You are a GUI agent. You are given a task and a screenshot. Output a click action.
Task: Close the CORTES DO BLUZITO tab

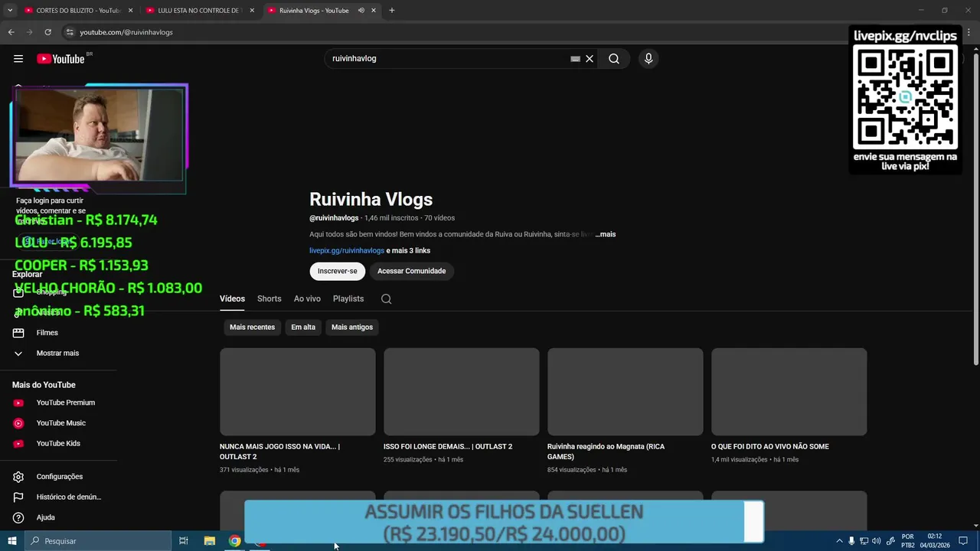click(130, 11)
